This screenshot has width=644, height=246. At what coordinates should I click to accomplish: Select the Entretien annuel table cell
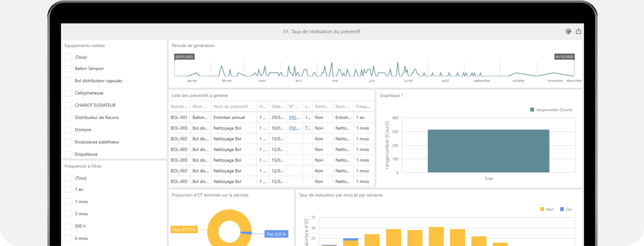[229, 117]
